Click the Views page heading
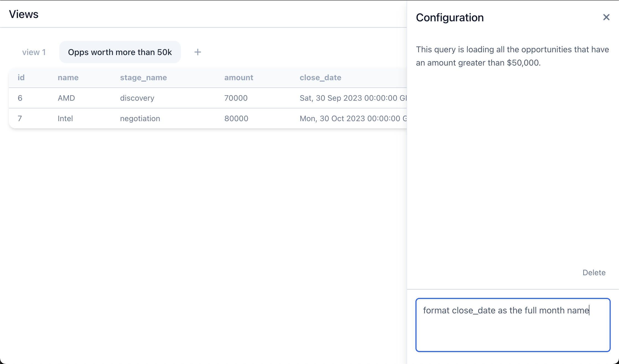Viewport: 619px width, 364px height. click(x=24, y=14)
